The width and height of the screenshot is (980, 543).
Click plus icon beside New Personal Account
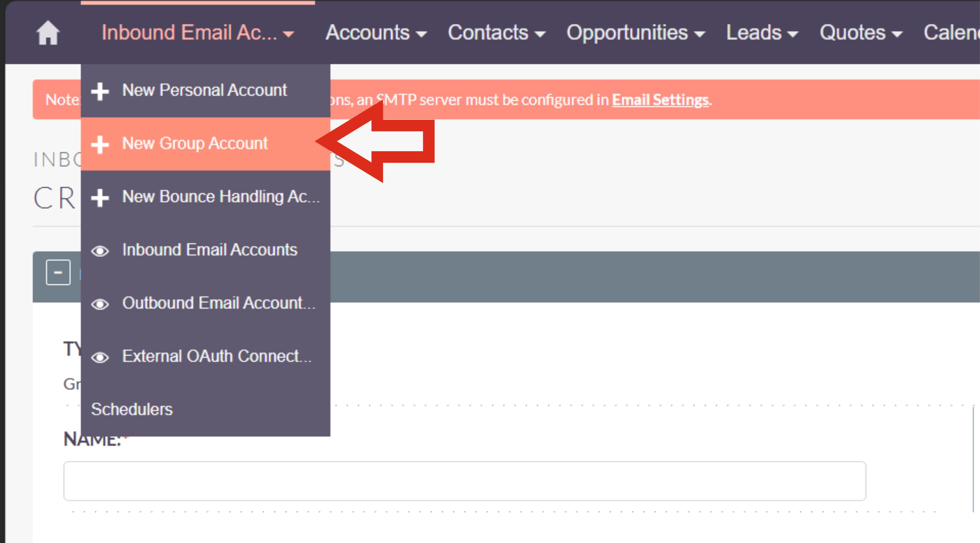[100, 91]
